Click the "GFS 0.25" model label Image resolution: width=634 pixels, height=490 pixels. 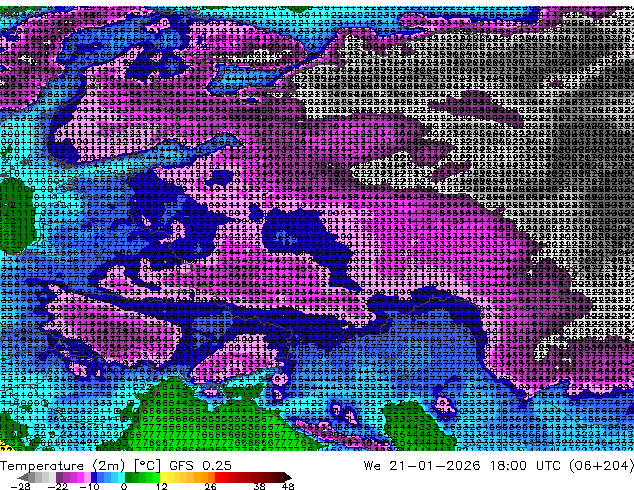click(x=200, y=466)
